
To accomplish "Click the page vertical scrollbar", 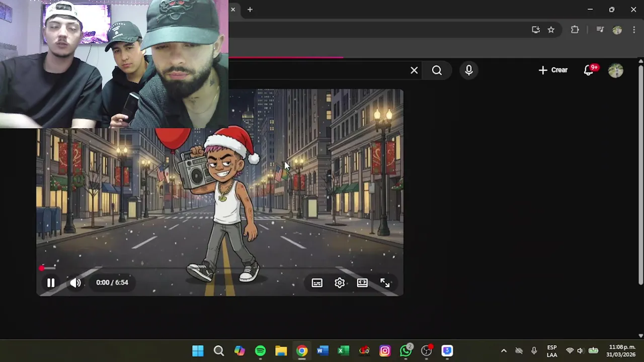I will 640,174.
